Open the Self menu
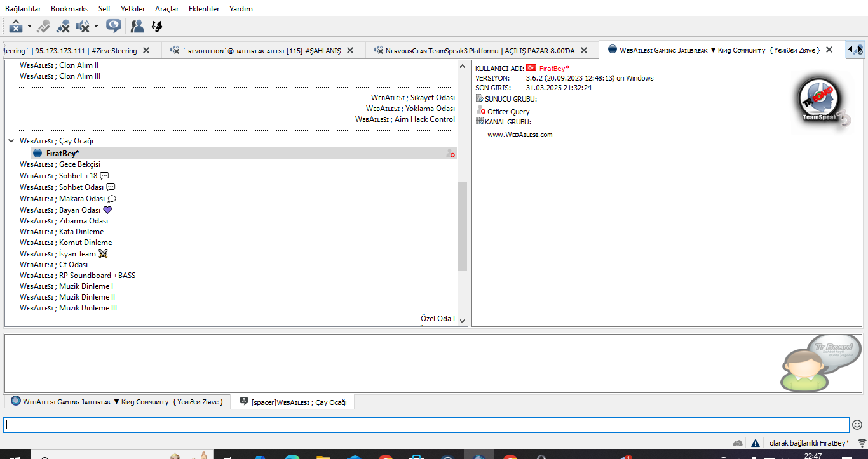868x459 pixels. click(x=104, y=9)
